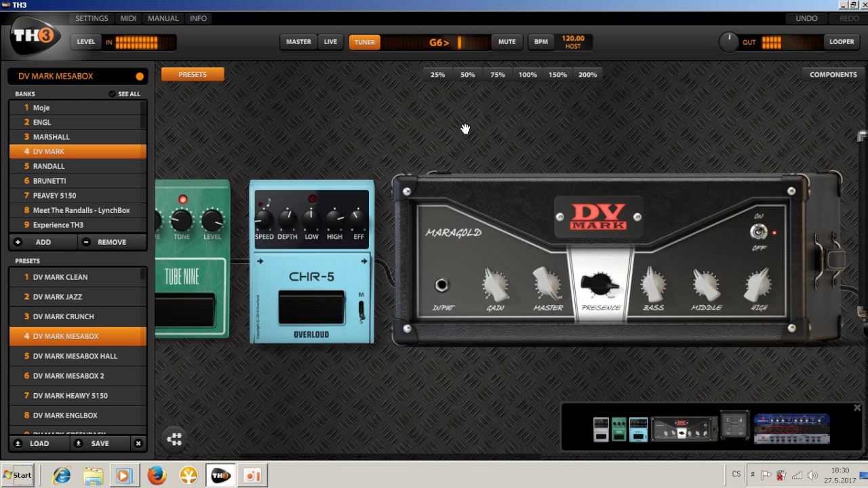Image resolution: width=868 pixels, height=488 pixels.
Task: Select the MARSHALL bank
Action: [78, 137]
